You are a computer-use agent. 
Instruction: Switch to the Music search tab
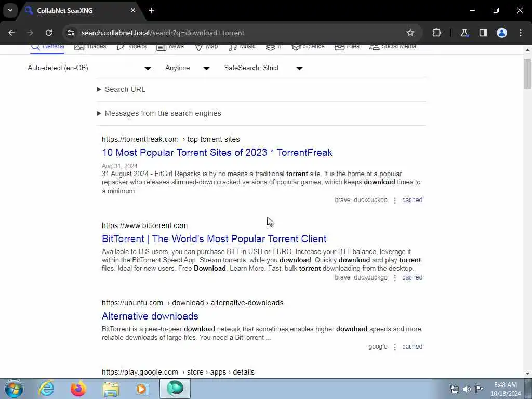pyautogui.click(x=242, y=47)
